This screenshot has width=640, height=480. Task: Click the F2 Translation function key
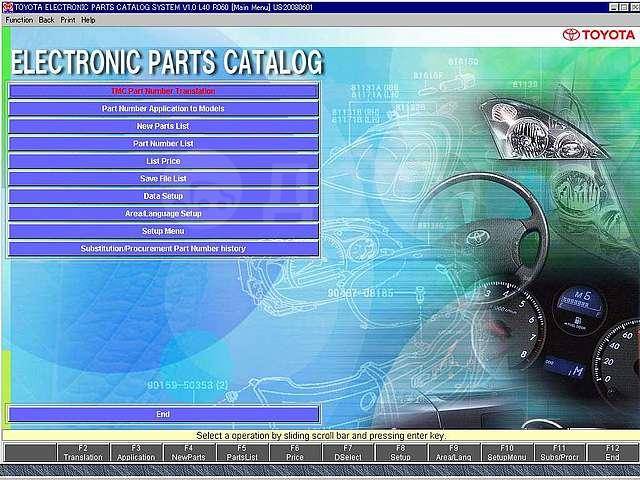tap(83, 453)
